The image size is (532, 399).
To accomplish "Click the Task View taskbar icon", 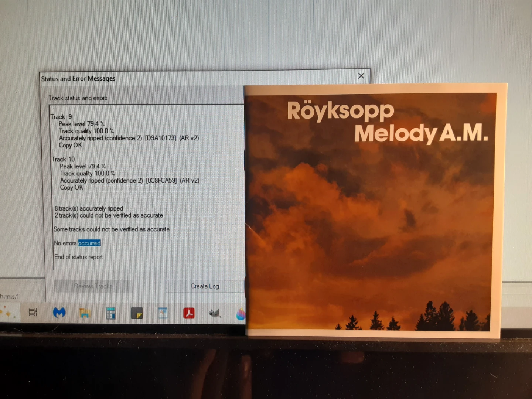I will pos(33,313).
